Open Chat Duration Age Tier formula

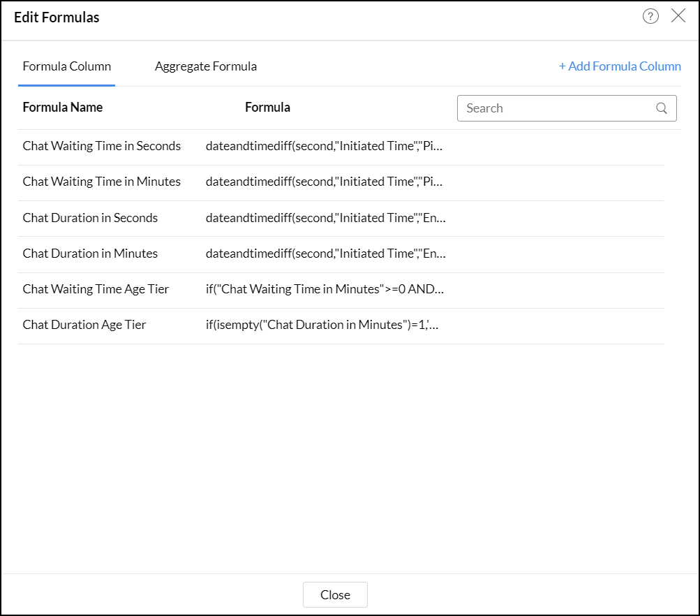pos(84,325)
